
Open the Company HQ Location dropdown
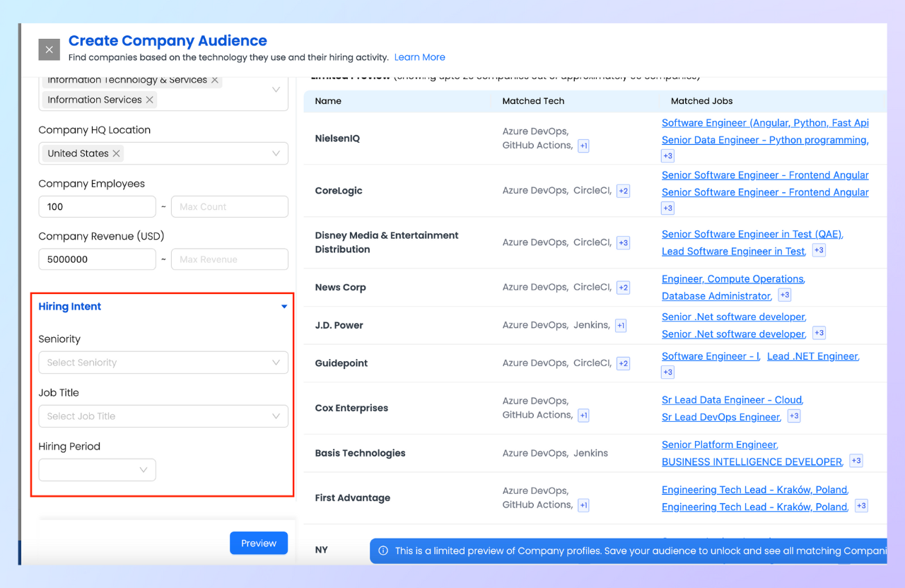(163, 153)
